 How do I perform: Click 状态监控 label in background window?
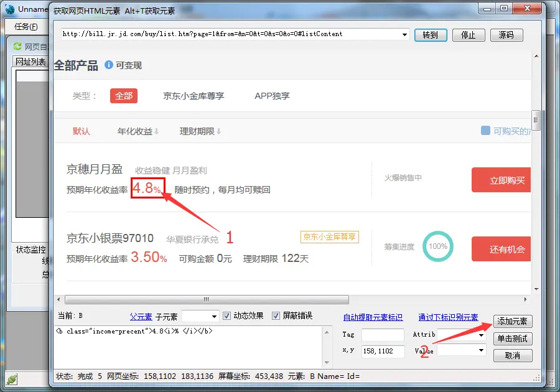(30, 250)
